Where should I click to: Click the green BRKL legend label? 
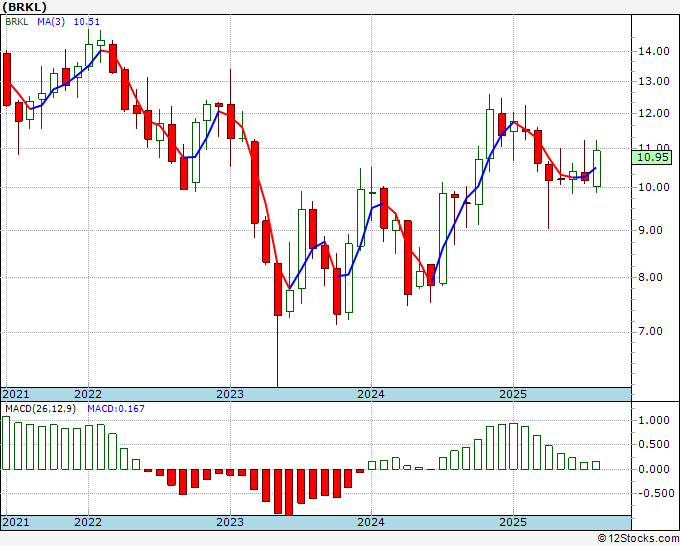17,22
